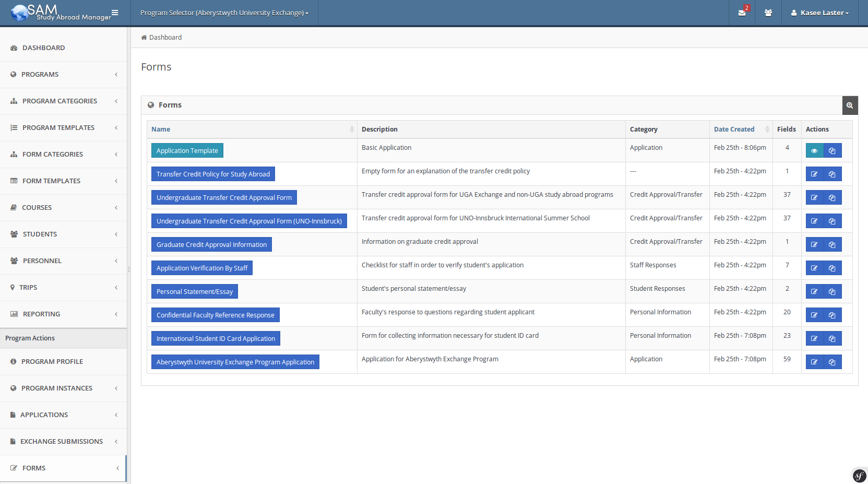
Task: Copy the Application Template form
Action: (833, 150)
